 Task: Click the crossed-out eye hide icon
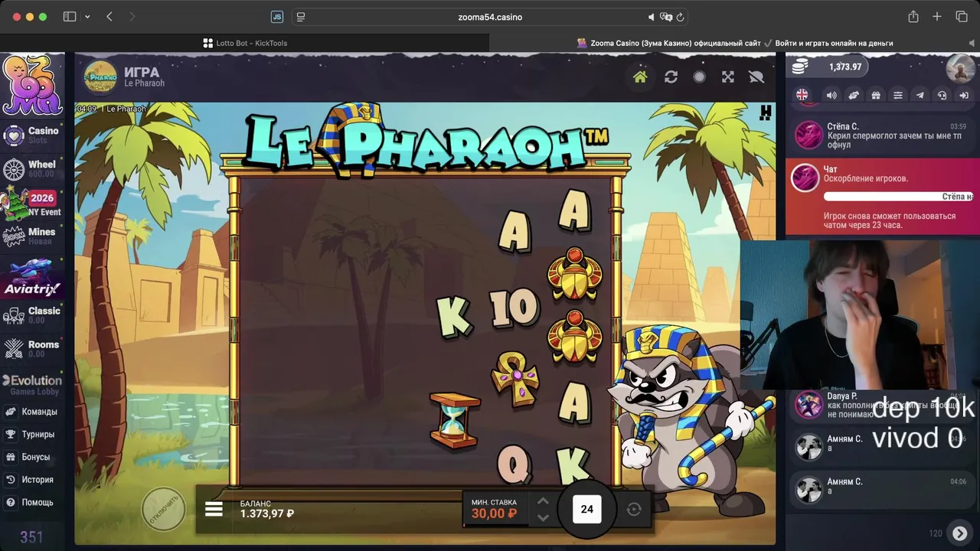pyautogui.click(x=756, y=77)
